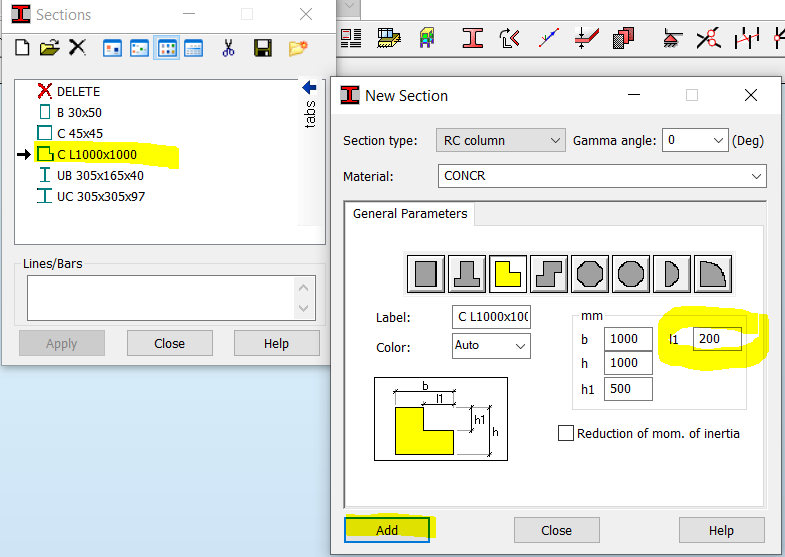785x557 pixels.
Task: Select the small icons view button
Action: tap(139, 49)
